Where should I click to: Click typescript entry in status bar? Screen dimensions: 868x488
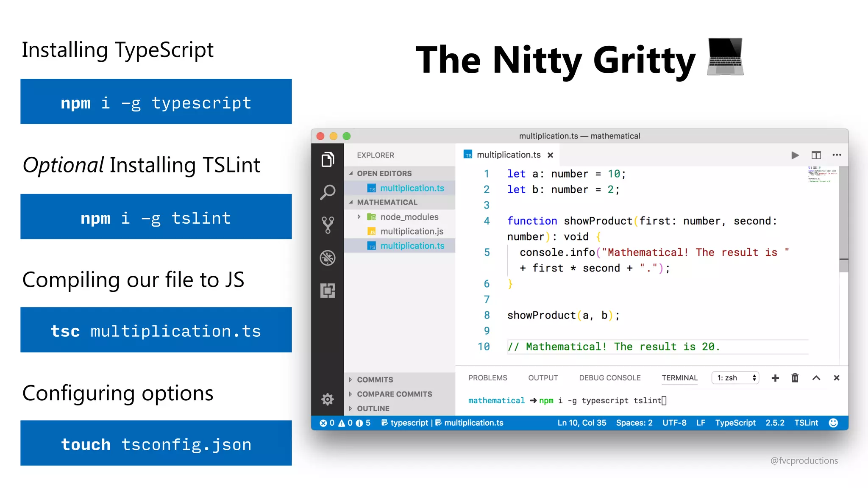[405, 423]
